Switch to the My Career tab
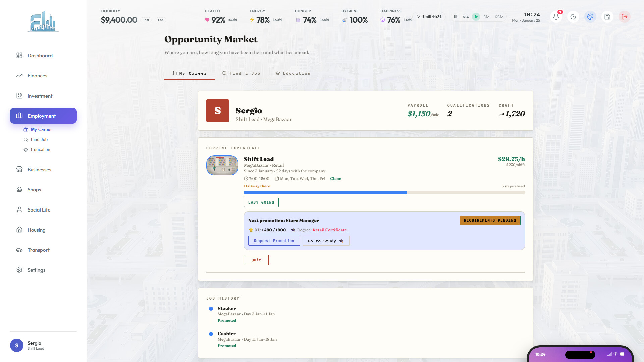The height and width of the screenshot is (362, 644). coord(189,73)
